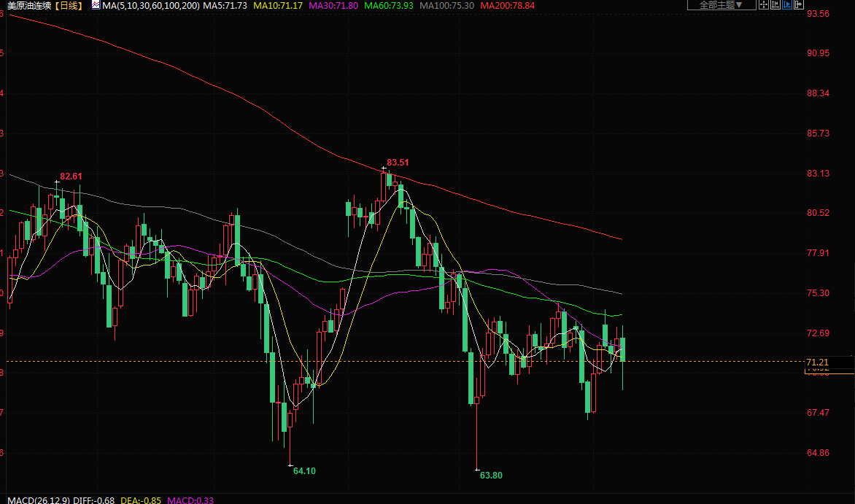Click the 63.80 low price marker

(x=491, y=475)
